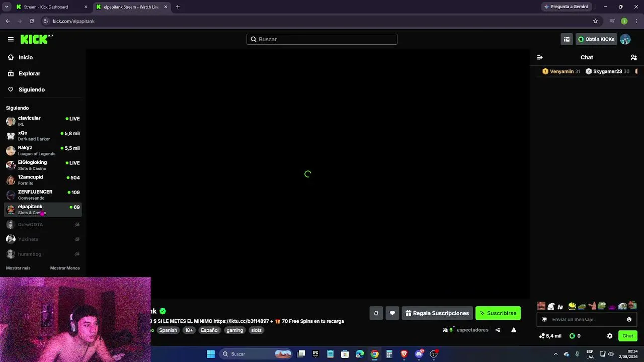Open offline channel Yukineta
The image size is (644, 362).
[x=43, y=239]
